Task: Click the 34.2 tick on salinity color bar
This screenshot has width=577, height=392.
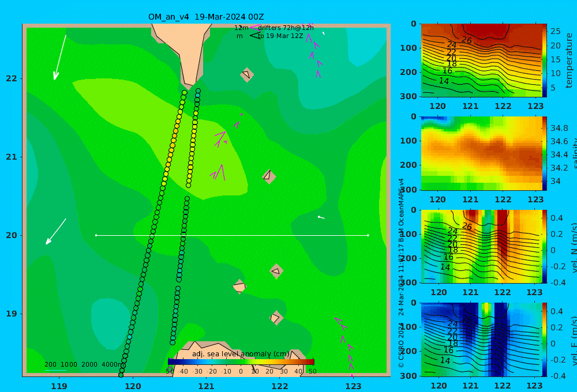Action: point(559,168)
